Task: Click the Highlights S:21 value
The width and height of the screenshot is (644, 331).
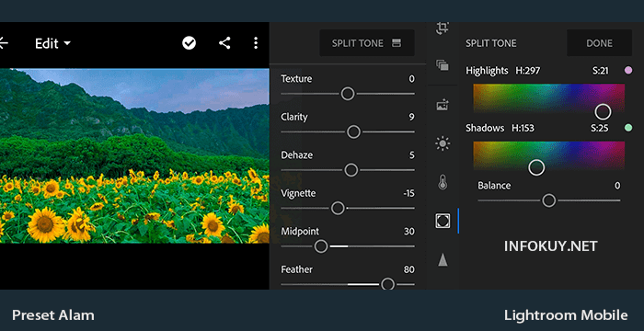Action: [601, 71]
